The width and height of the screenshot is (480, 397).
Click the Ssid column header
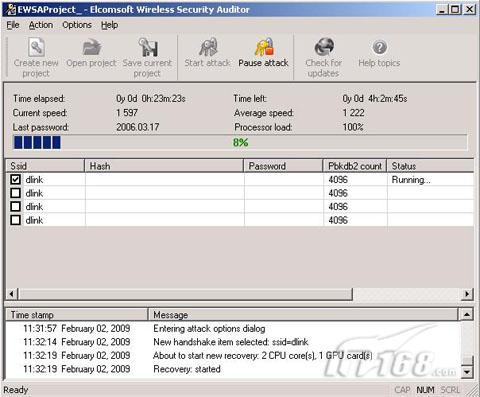[x=45, y=166]
